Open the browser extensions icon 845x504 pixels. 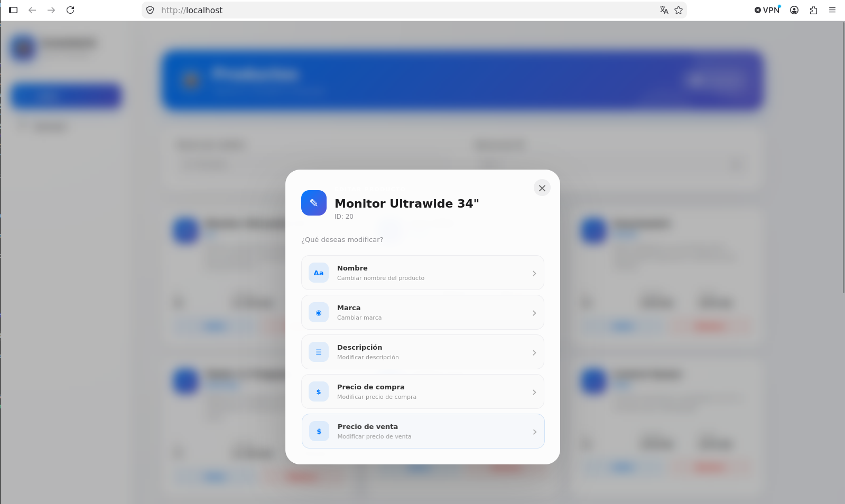813,10
